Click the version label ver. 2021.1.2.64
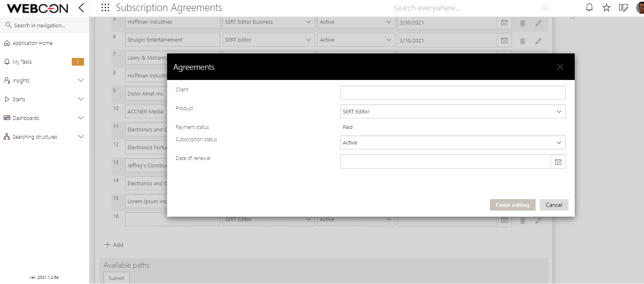Viewport: 644px width, 284px height. pyautogui.click(x=44, y=277)
